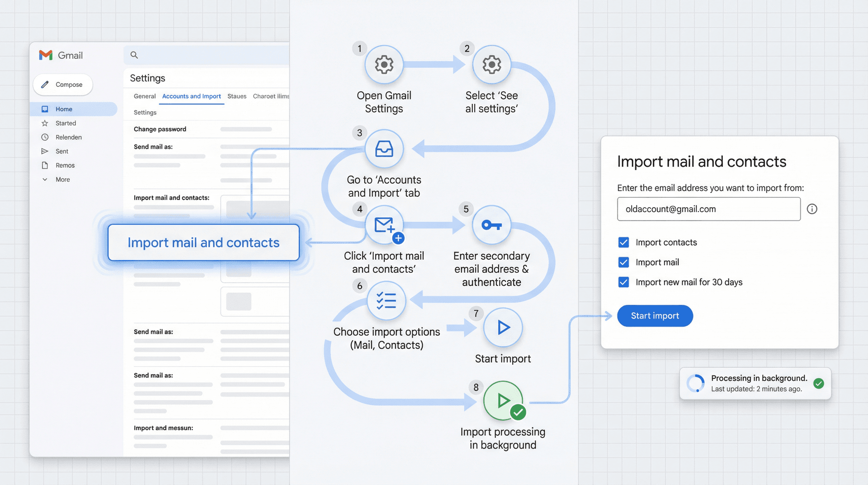Toggle Import new mail for 30 days

pyautogui.click(x=623, y=282)
